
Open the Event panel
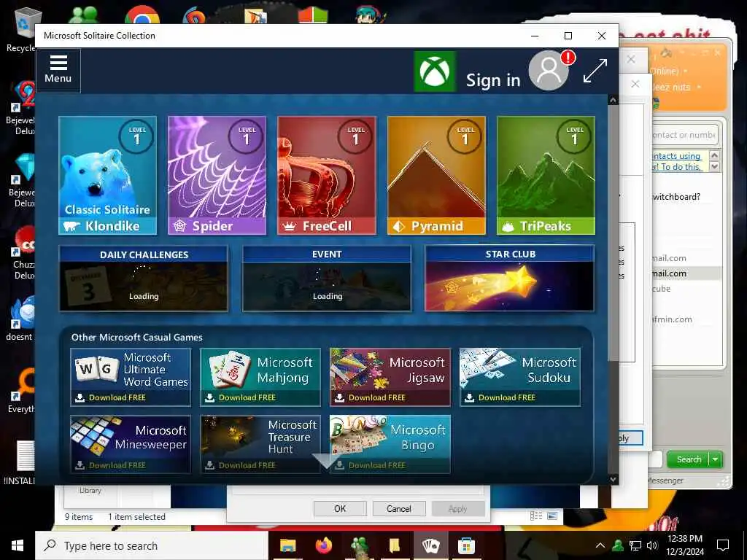click(327, 279)
